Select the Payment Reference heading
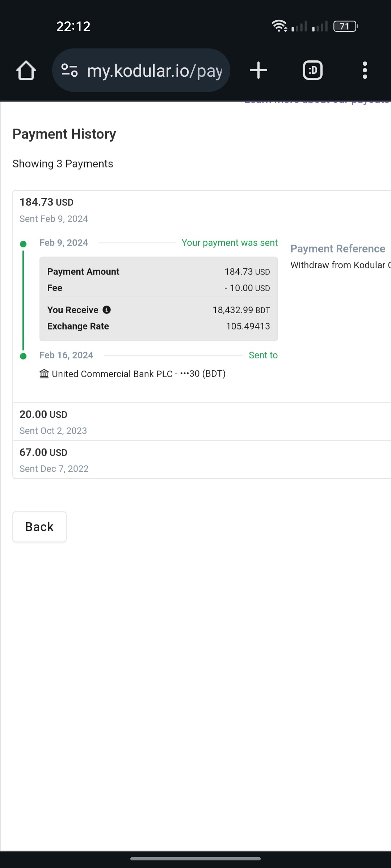This screenshot has width=391, height=868. coord(338,248)
